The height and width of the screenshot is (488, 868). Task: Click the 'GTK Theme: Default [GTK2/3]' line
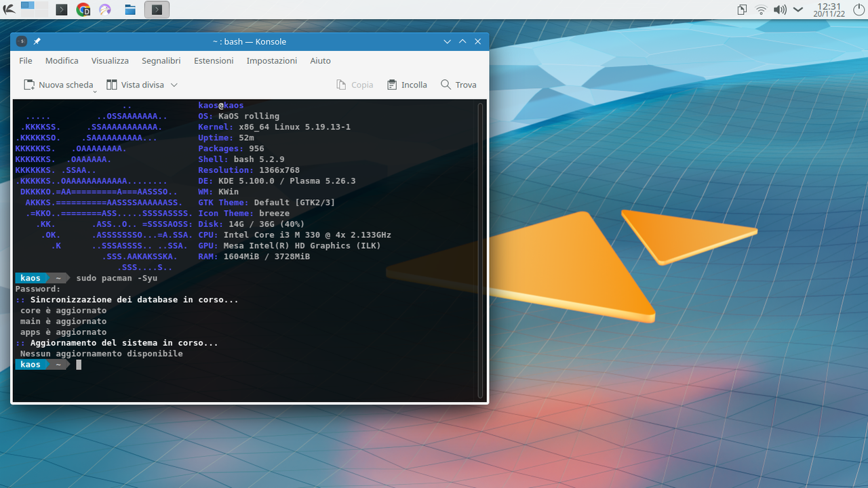coord(267,203)
